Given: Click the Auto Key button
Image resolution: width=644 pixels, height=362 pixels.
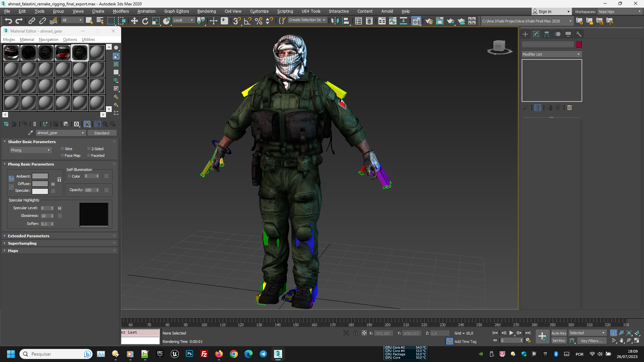Looking at the screenshot, I should coord(558,333).
